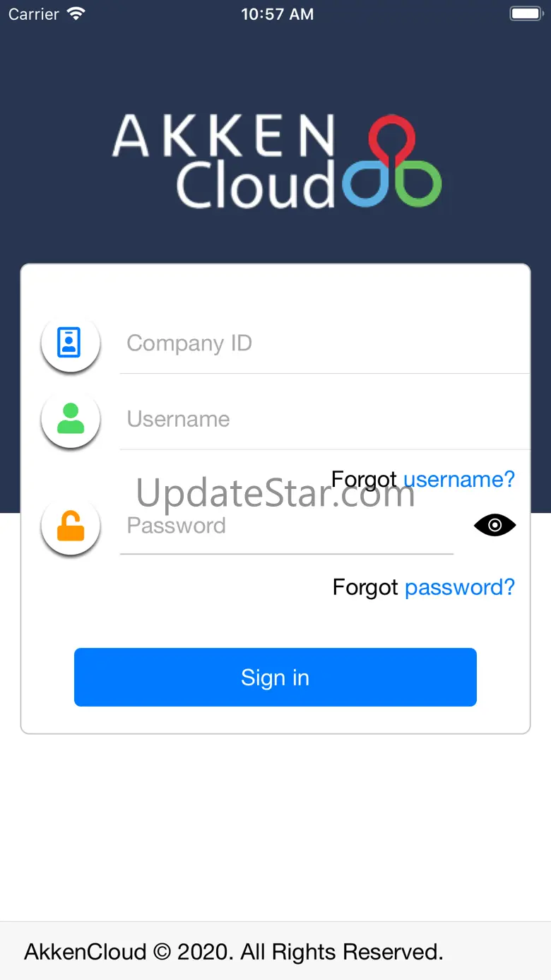The width and height of the screenshot is (551, 980).
Task: Click the Wi-Fi icon in status bar
Action: point(76,13)
